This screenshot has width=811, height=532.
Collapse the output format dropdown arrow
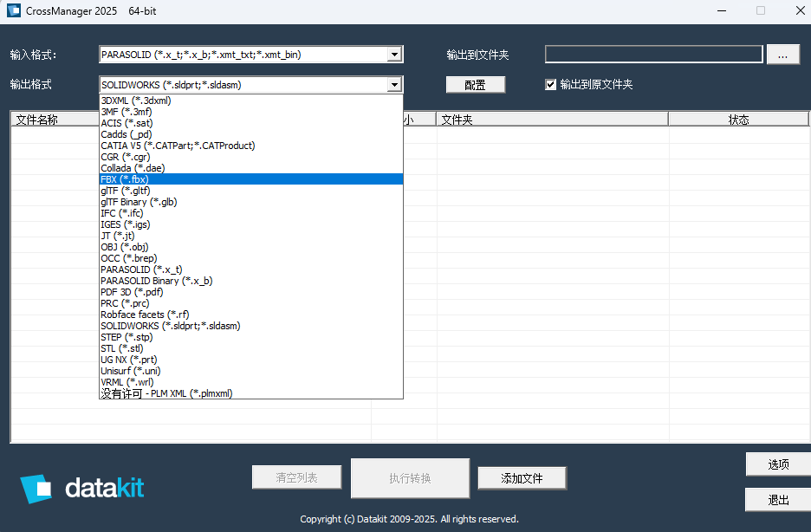tap(394, 85)
